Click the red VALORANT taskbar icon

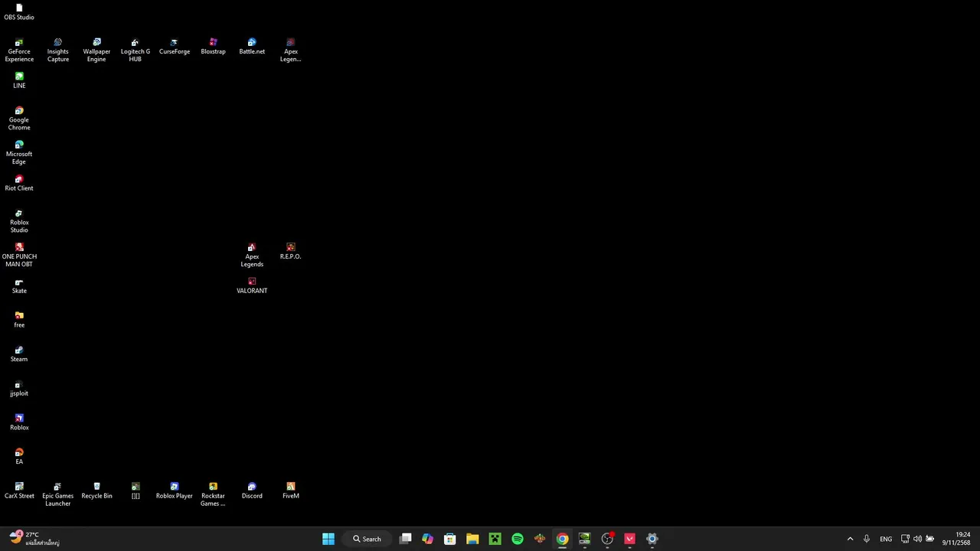(629, 539)
